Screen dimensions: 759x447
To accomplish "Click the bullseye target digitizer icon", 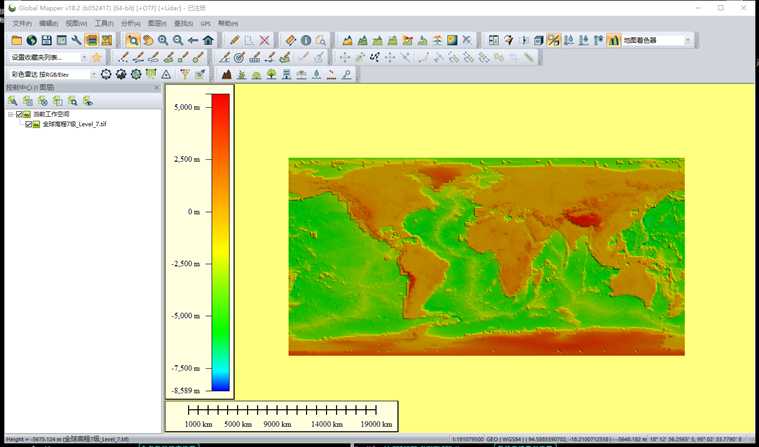I will (239, 58).
